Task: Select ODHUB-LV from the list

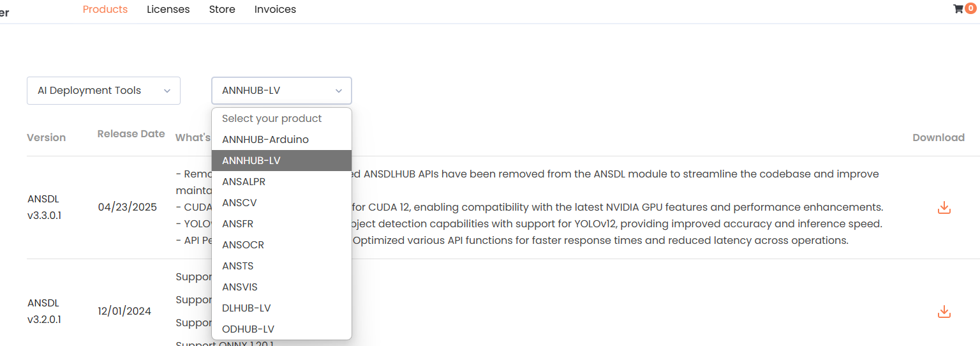Action: 248,329
